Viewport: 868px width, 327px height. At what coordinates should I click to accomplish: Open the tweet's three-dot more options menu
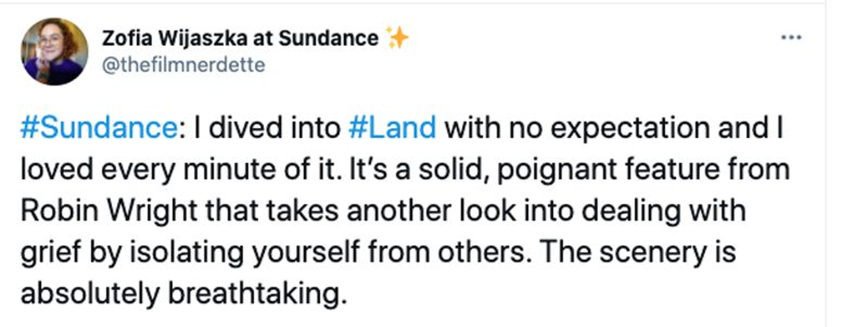pos(791,38)
